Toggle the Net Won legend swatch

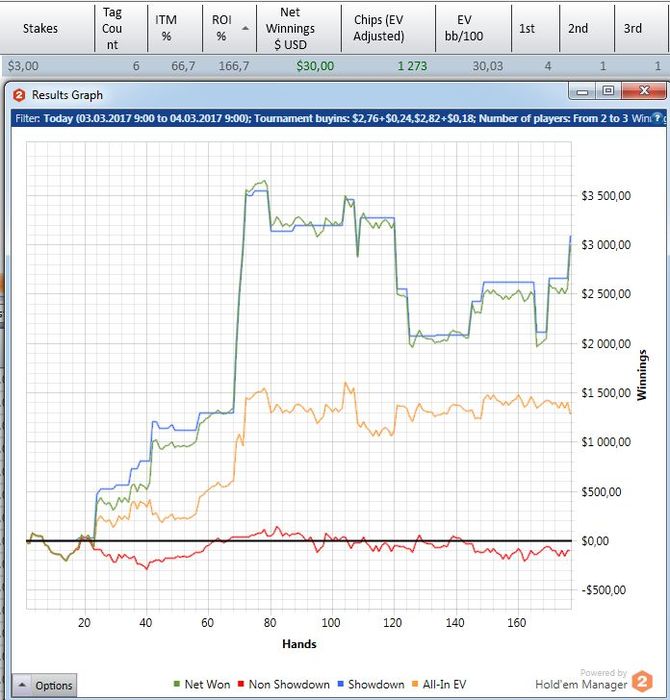pyautogui.click(x=177, y=684)
